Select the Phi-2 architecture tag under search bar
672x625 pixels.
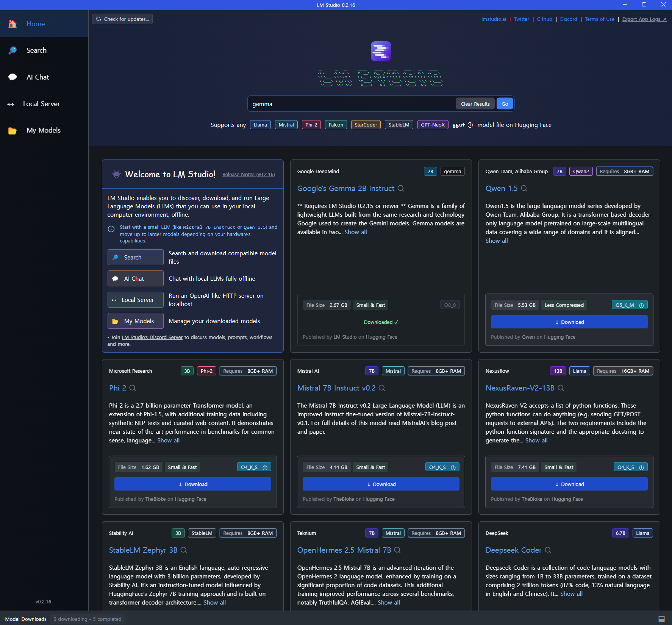pos(311,125)
